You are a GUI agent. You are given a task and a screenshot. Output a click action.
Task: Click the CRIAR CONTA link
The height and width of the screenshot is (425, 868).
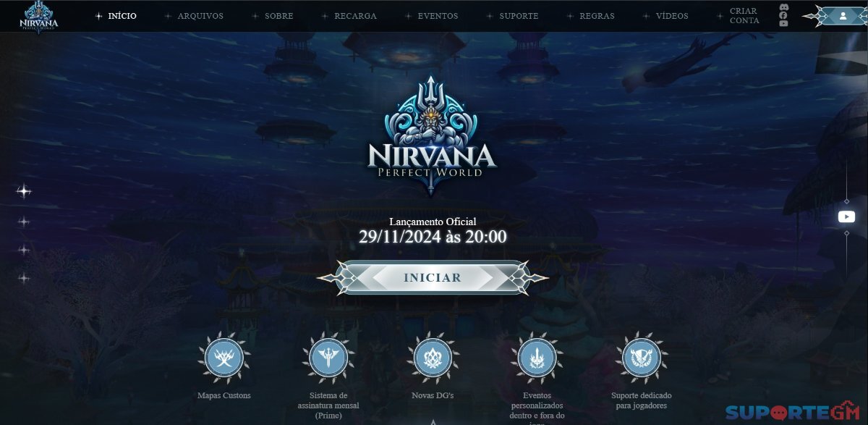coord(744,16)
